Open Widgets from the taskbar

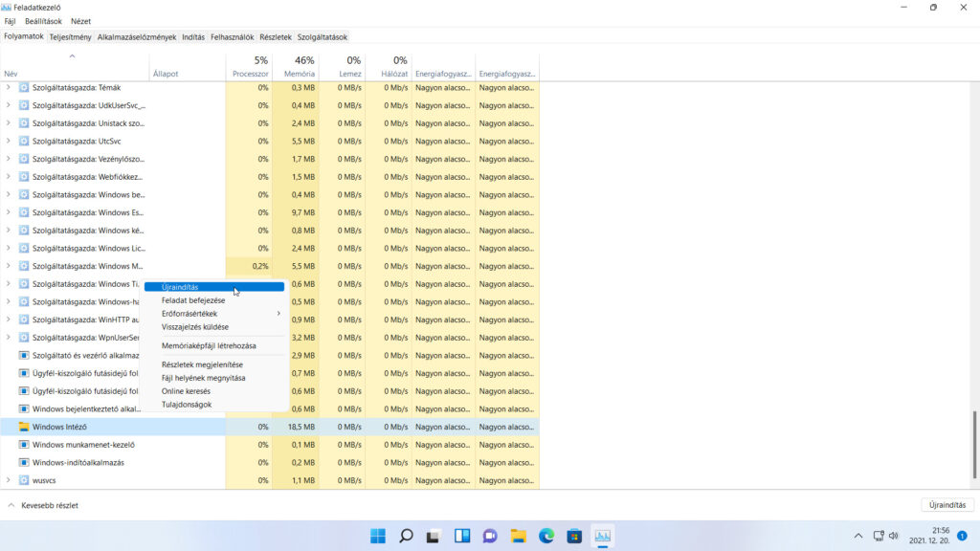(x=462, y=536)
